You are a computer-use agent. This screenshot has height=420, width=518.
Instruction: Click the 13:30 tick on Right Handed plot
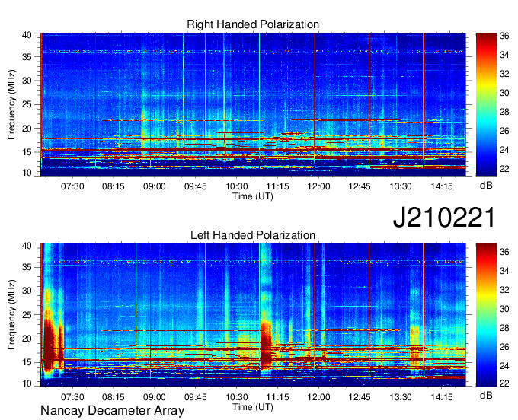[401, 186]
